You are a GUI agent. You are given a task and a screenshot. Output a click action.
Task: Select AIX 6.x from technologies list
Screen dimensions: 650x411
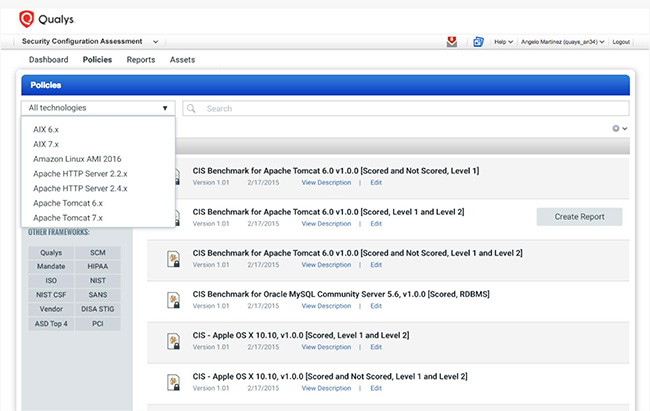[46, 129]
